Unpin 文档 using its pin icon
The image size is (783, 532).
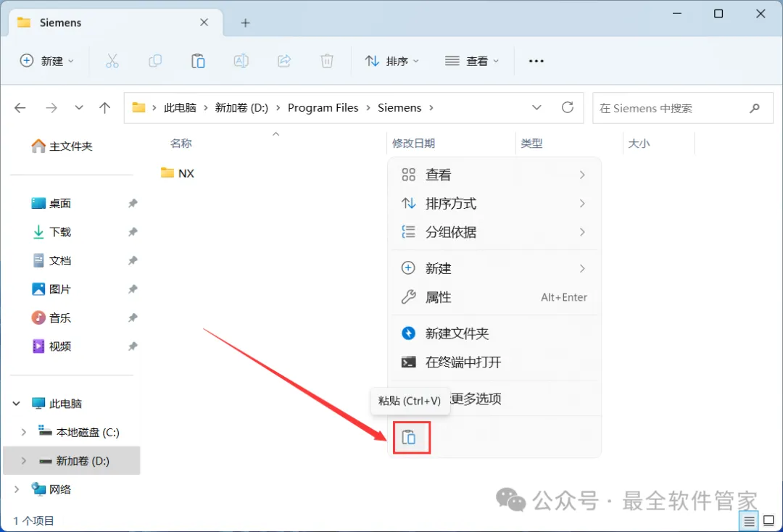click(x=133, y=260)
